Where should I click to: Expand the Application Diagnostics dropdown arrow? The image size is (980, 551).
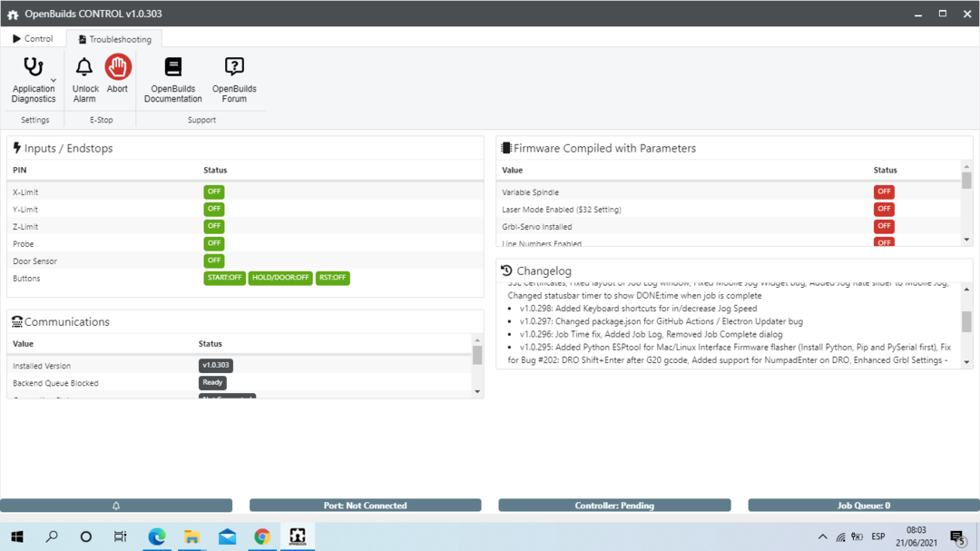[54, 81]
